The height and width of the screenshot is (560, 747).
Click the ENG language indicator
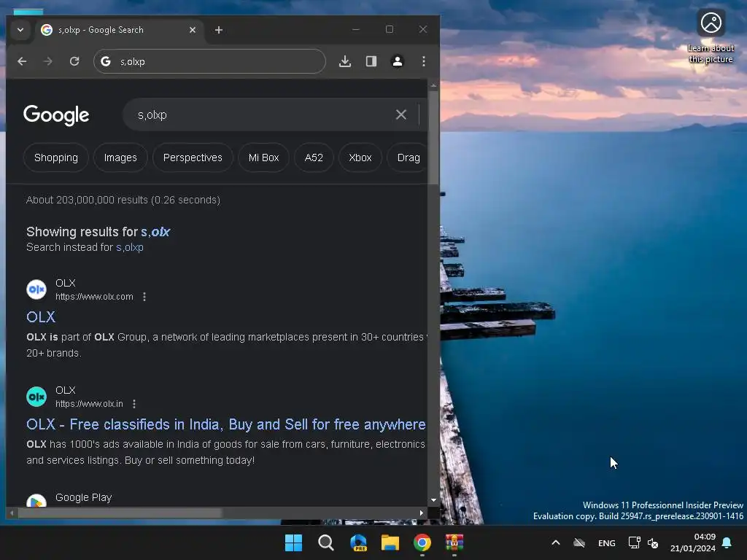click(606, 543)
